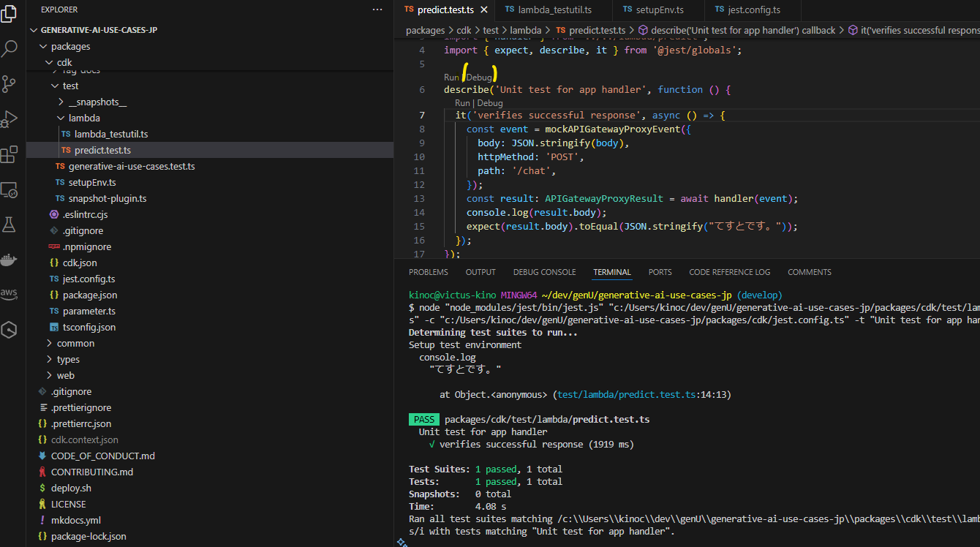Click the npm icon beside .npmignore
The image size is (980, 547).
(54, 246)
